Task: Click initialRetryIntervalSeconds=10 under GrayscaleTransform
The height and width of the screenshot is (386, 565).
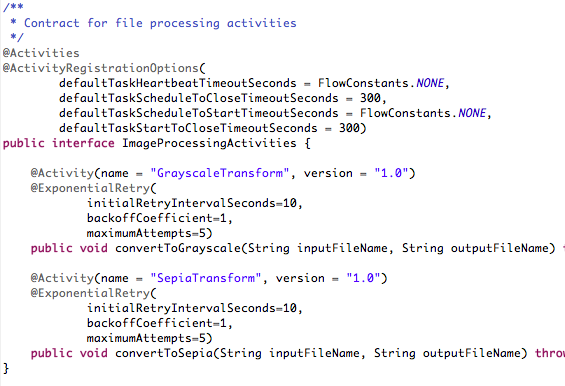Action: (192, 203)
